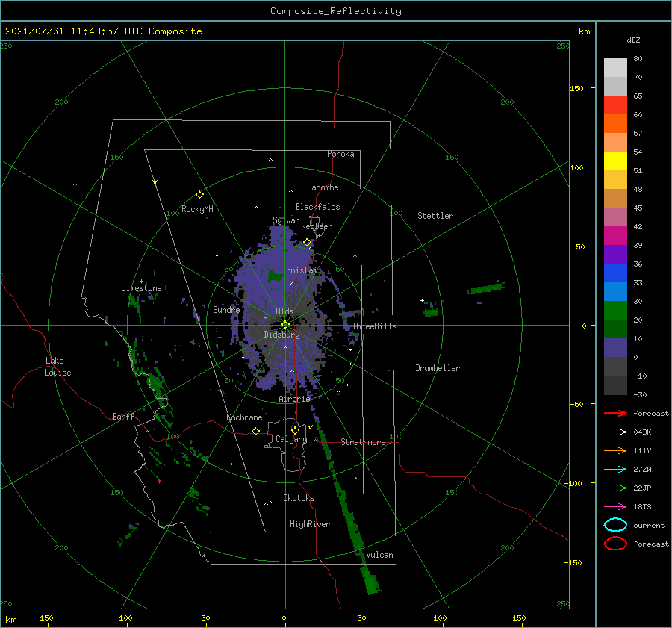Screen dimensions: 672x628
Task: Click the yellow diamond marker near Cochrane
Action: [x=255, y=431]
